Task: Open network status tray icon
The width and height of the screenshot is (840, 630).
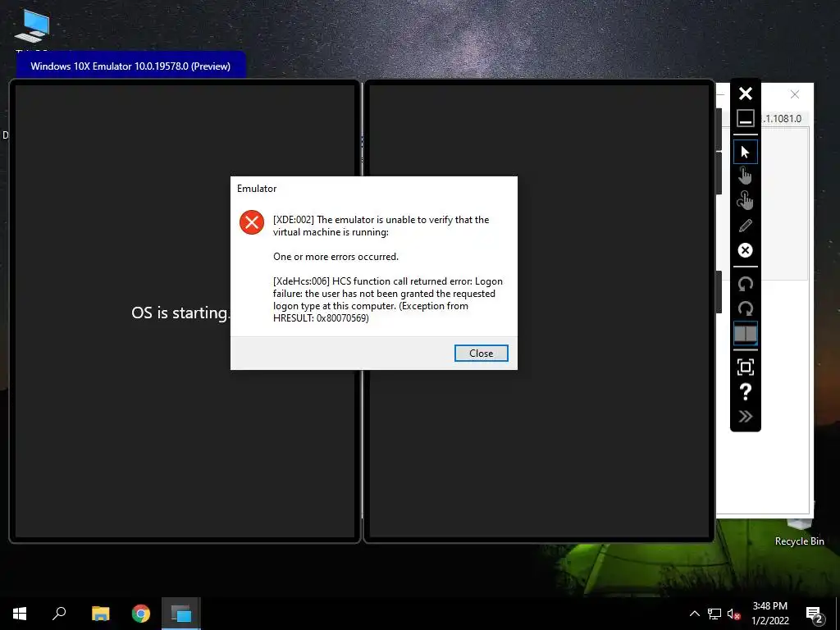Action: point(714,614)
